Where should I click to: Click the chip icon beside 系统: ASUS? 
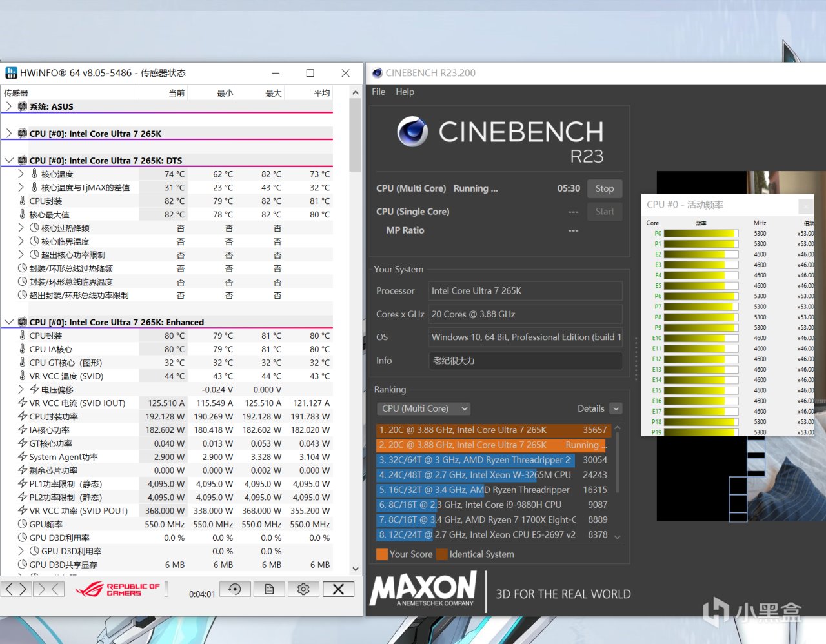pos(23,106)
